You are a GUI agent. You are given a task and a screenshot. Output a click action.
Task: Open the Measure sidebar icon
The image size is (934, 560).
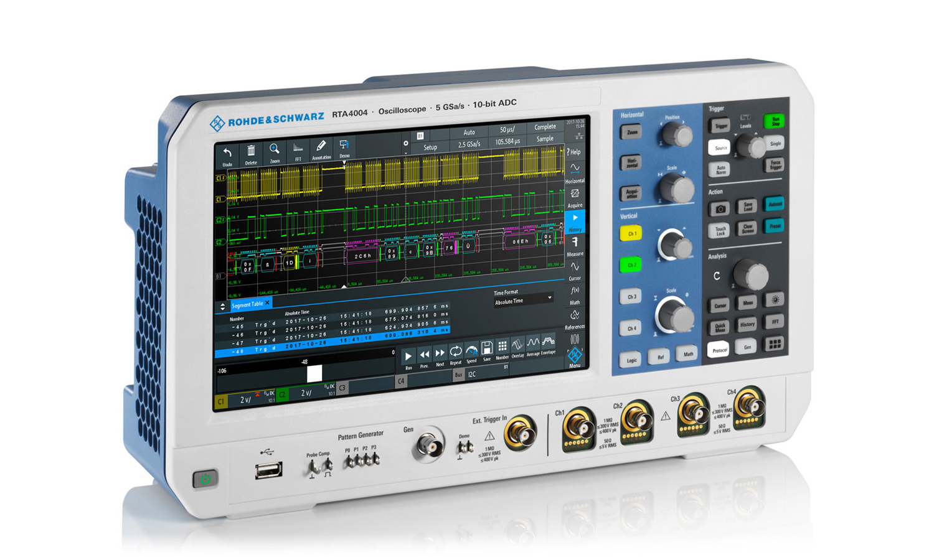575,246
